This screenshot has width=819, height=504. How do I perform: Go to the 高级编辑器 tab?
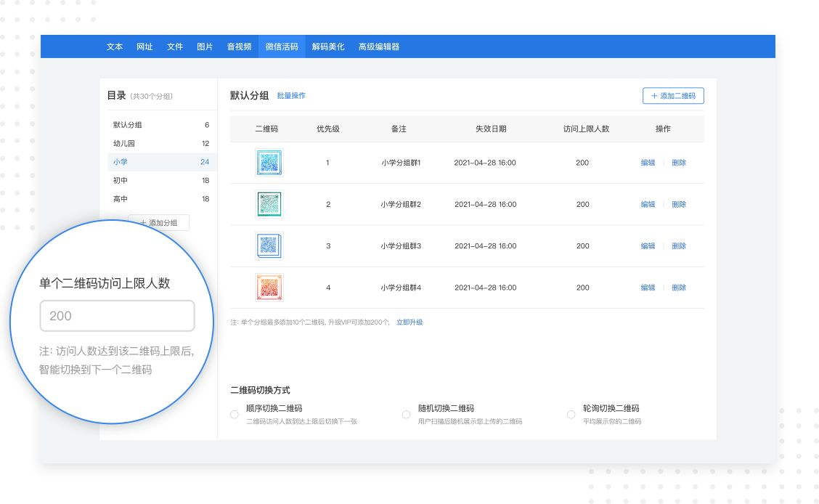[x=379, y=46]
